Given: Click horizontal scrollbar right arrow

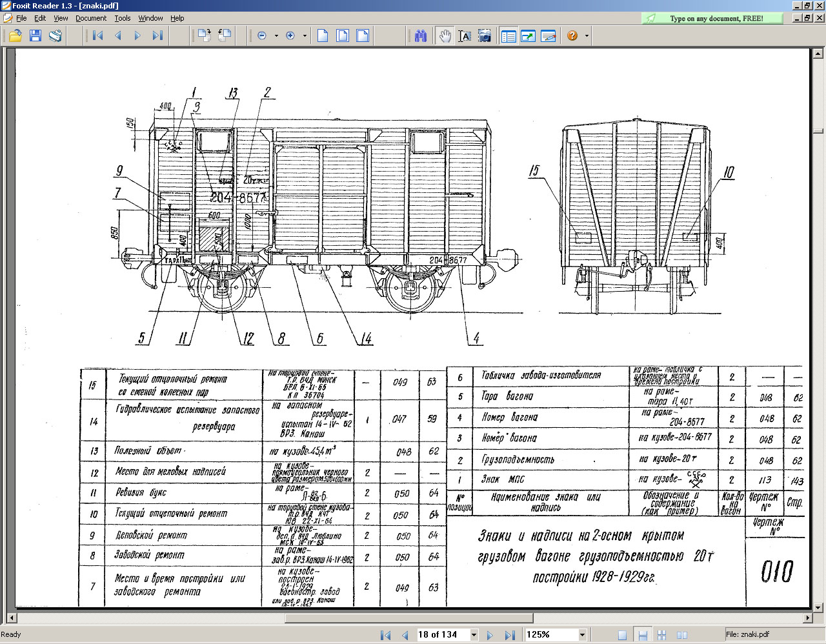Looking at the screenshot, I should [x=807, y=618].
